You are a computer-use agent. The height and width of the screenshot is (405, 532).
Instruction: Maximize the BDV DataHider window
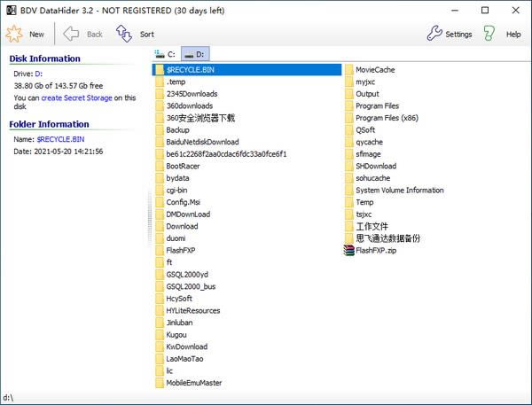[x=485, y=10]
